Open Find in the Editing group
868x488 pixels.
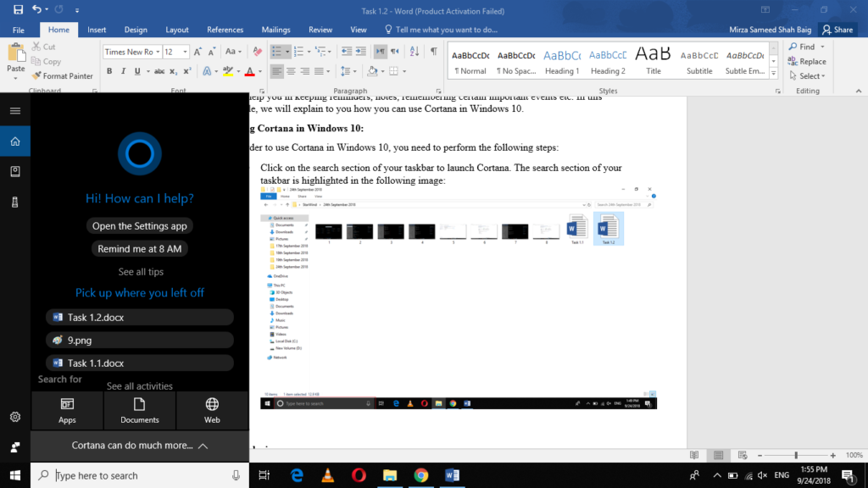(804, 47)
